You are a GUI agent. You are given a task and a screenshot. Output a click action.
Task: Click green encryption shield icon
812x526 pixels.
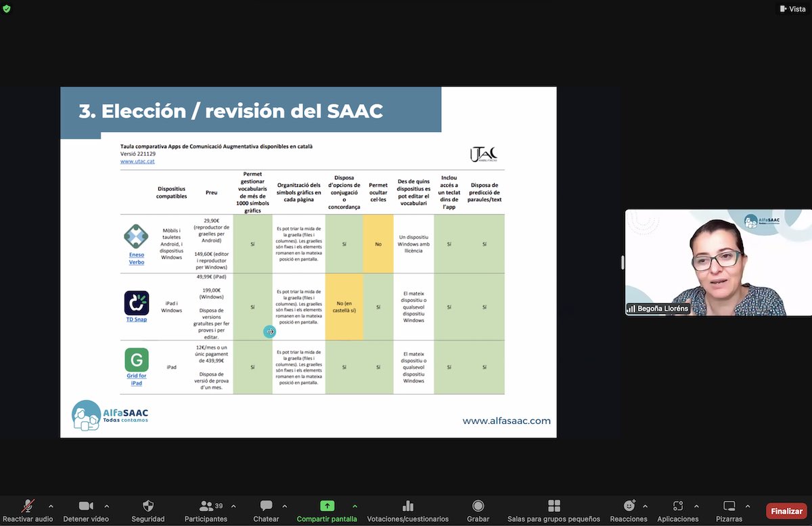7,8
